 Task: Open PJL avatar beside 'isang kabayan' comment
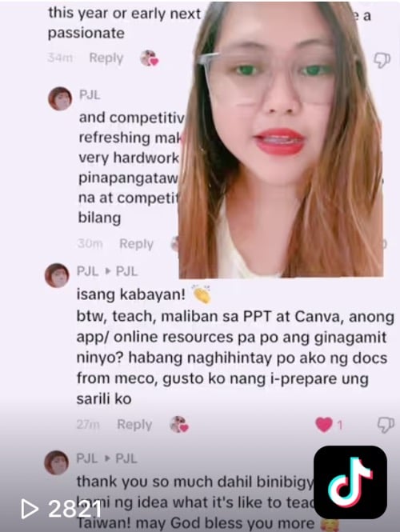pos(57,275)
